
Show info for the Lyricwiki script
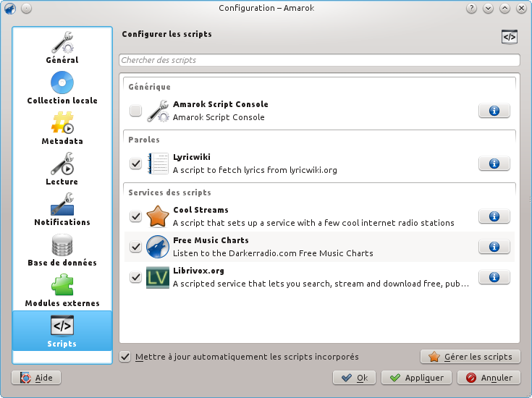click(494, 164)
